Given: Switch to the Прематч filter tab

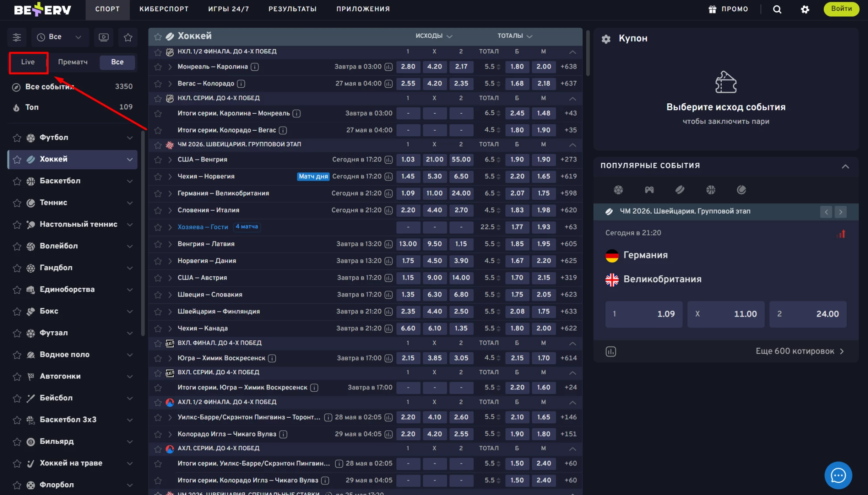Looking at the screenshot, I should click(73, 63).
